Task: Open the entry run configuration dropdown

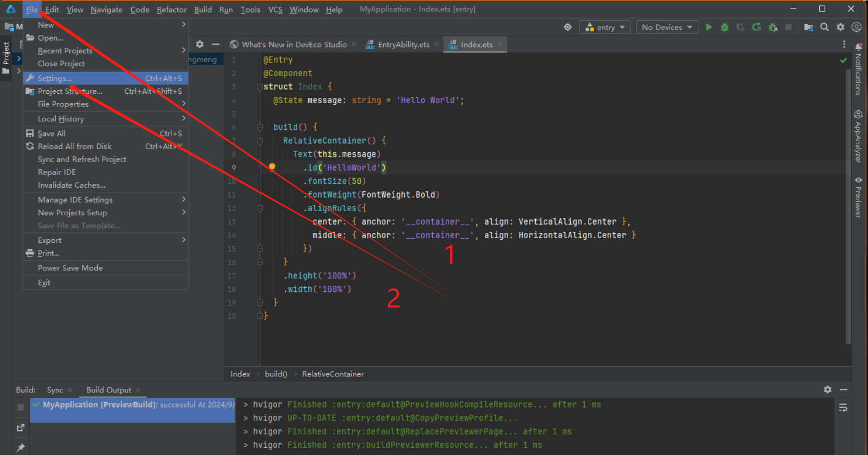Action: point(605,27)
